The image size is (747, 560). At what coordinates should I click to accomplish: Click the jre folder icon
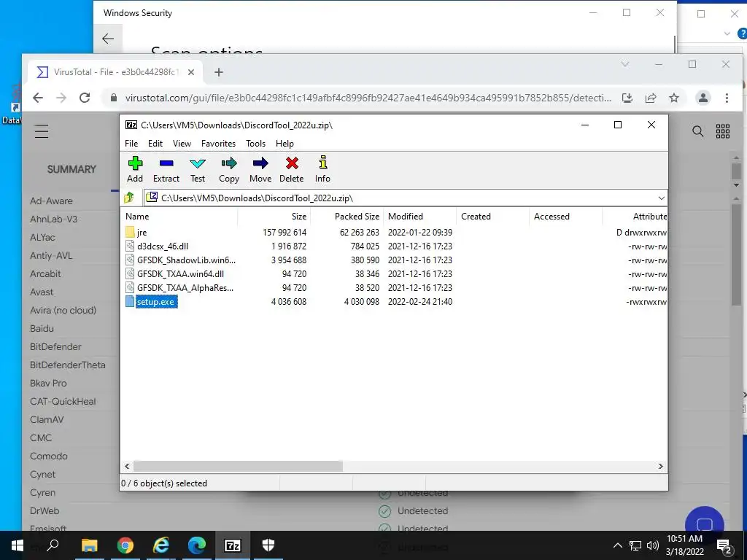coord(130,233)
